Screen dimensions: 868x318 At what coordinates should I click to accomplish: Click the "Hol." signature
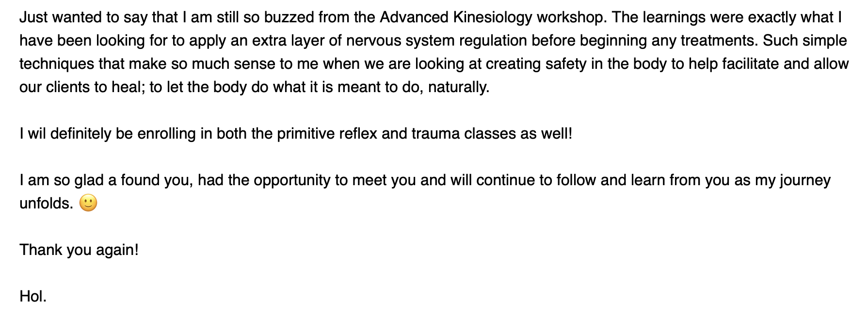33,296
